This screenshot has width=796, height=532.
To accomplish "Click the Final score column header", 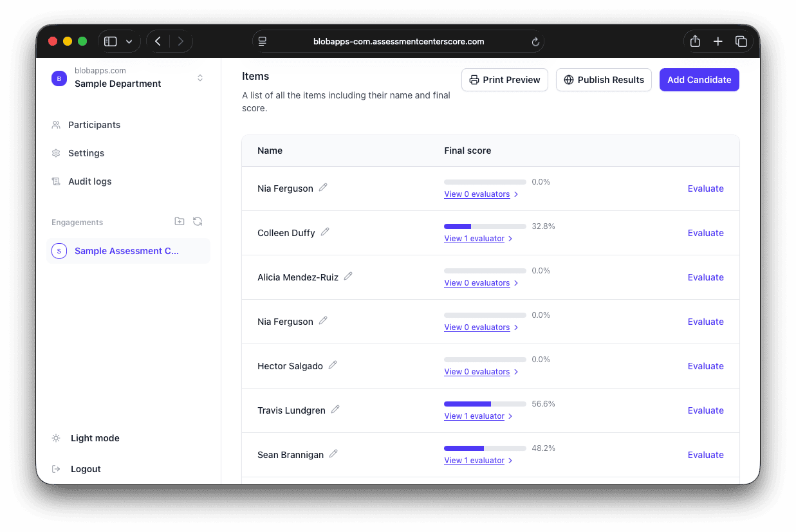I will [467, 151].
